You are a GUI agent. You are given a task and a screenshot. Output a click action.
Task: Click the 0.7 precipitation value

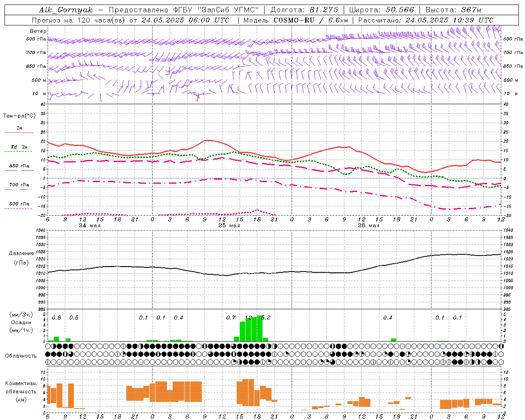point(231,318)
